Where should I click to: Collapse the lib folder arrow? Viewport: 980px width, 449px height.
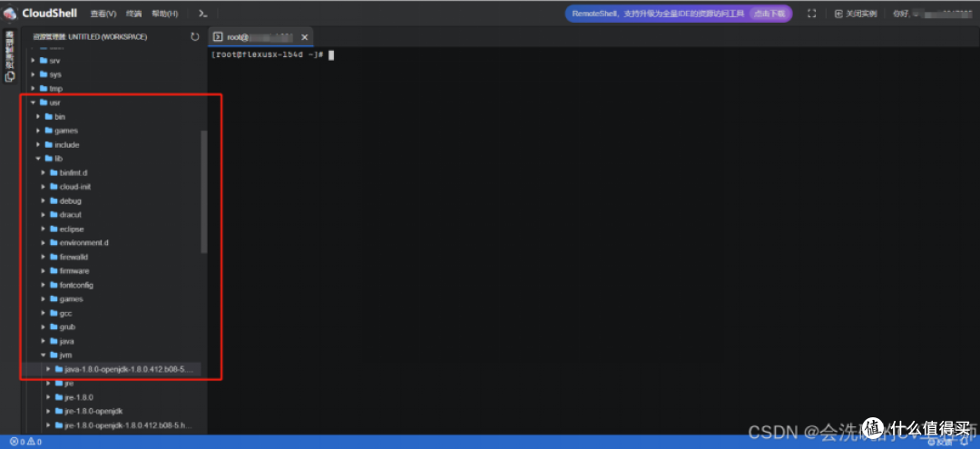(x=38, y=159)
